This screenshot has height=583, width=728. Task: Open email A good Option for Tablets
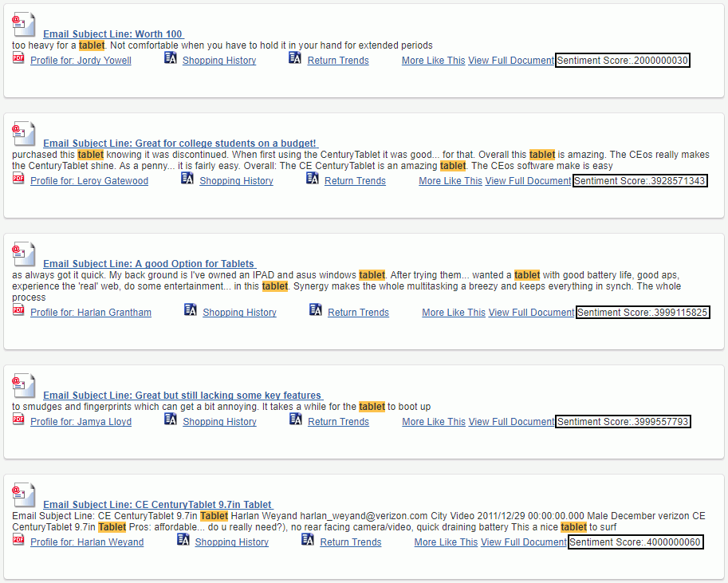pyautogui.click(x=149, y=263)
